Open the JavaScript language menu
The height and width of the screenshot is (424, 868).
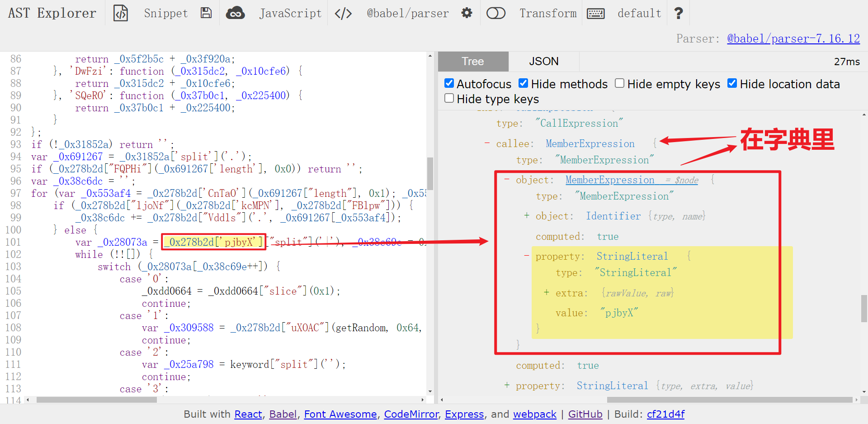tap(290, 13)
